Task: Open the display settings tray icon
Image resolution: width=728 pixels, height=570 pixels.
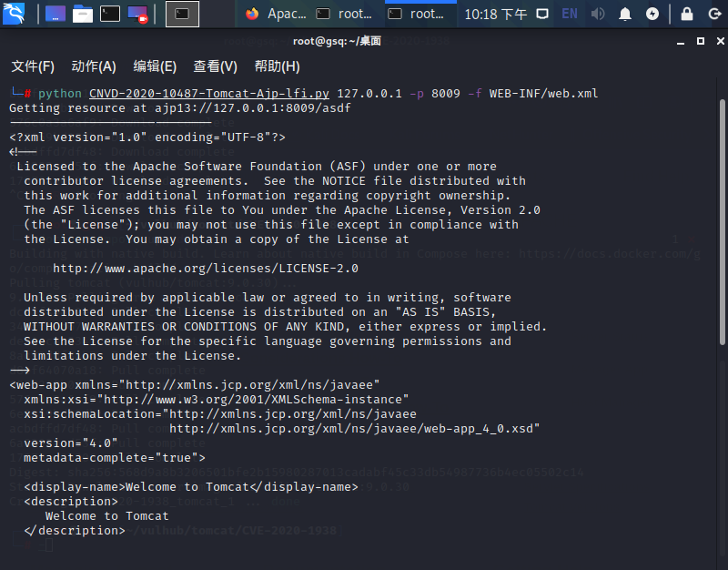Action: [542, 14]
